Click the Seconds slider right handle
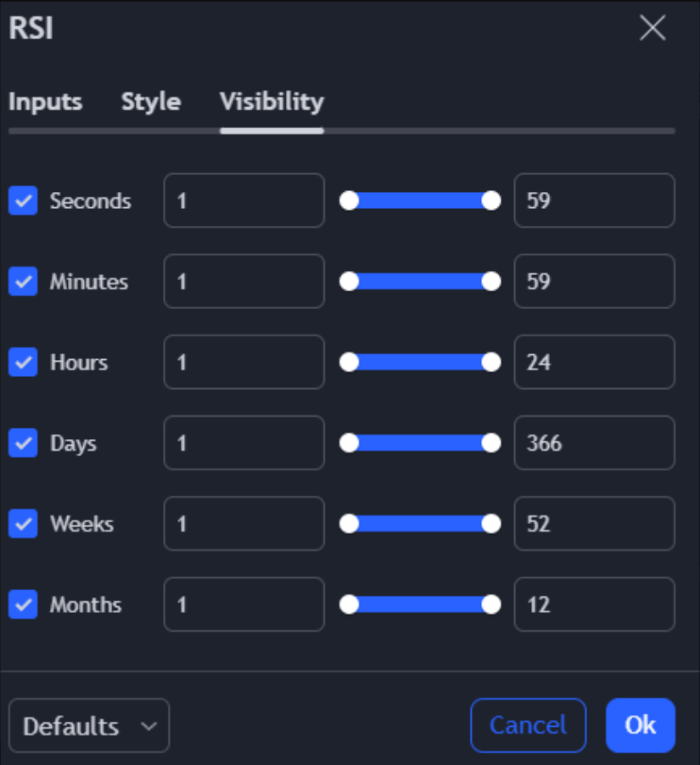The image size is (700, 765). (491, 200)
